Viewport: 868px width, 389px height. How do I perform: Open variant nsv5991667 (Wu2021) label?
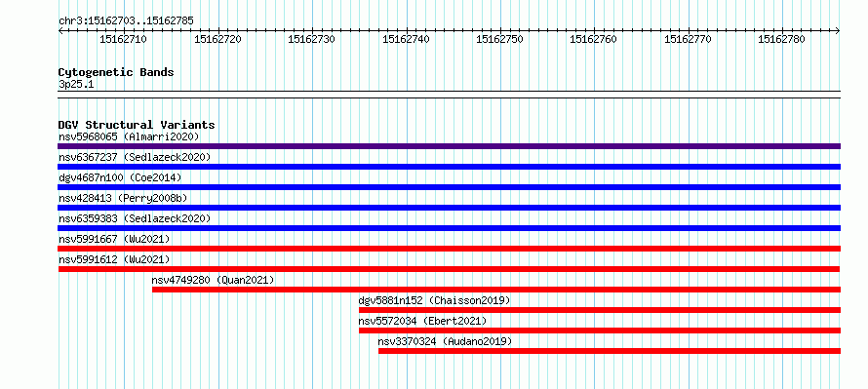114,239
